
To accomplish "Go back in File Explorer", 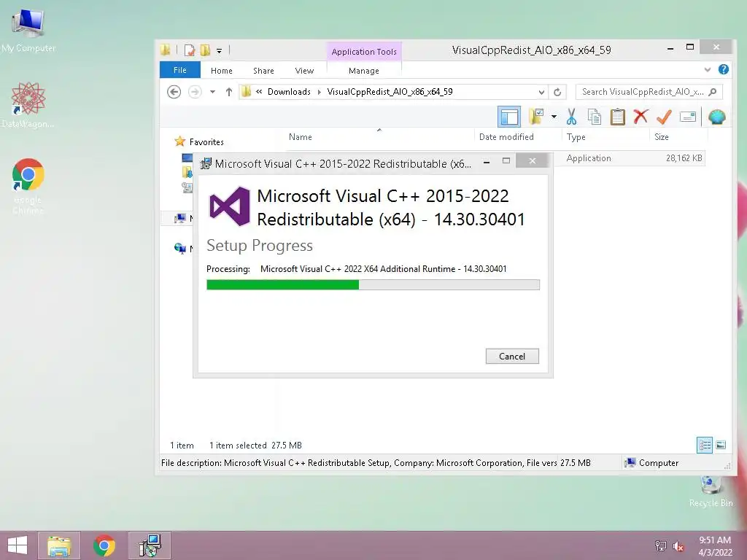I will coord(174,91).
